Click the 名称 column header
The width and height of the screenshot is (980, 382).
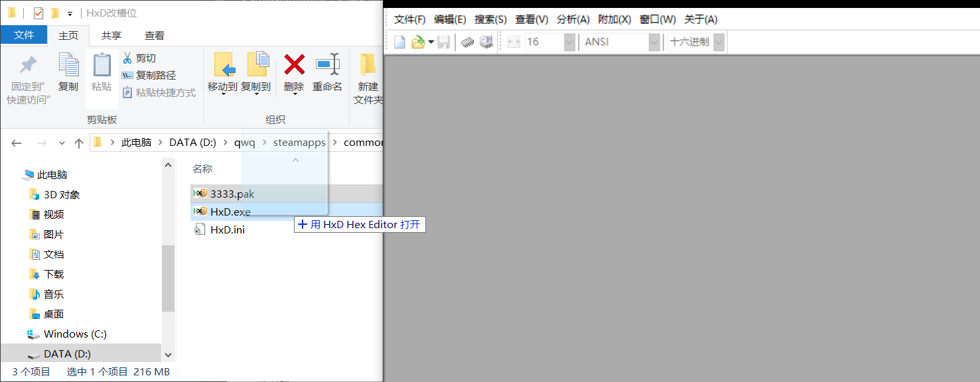pos(202,169)
